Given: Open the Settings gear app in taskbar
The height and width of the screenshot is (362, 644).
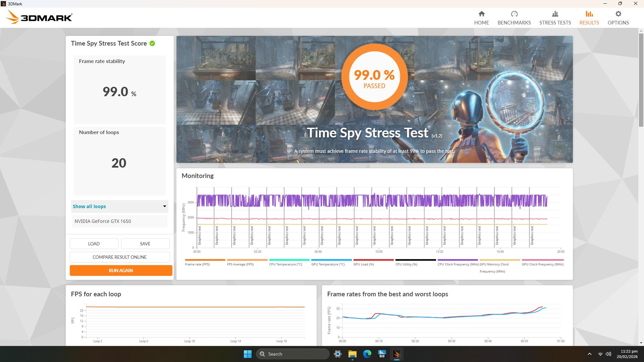Looking at the screenshot, I should coord(337,354).
